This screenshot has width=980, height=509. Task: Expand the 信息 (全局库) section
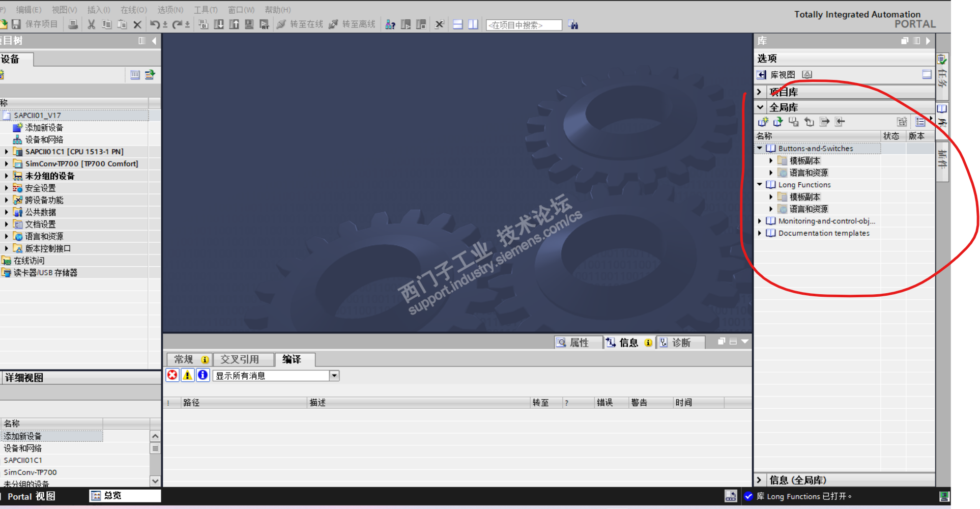[759, 479]
